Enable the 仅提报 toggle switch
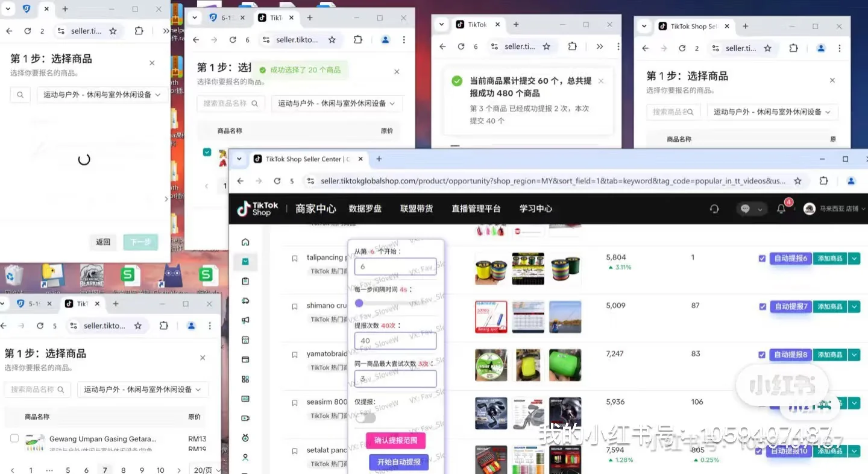The width and height of the screenshot is (868, 474). pyautogui.click(x=365, y=417)
